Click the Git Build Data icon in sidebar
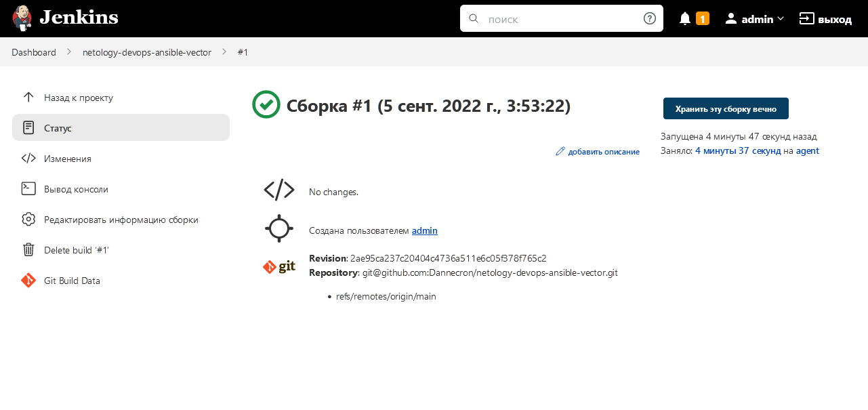The height and width of the screenshot is (410, 868). pos(28,281)
